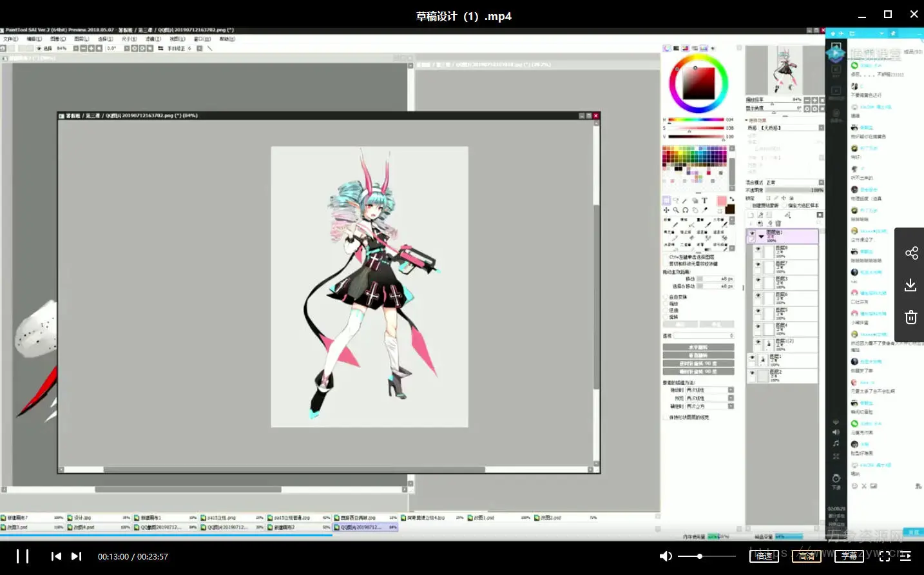924x575 pixels.
Task: Open the 图层 menu in SAI
Action: (82, 39)
